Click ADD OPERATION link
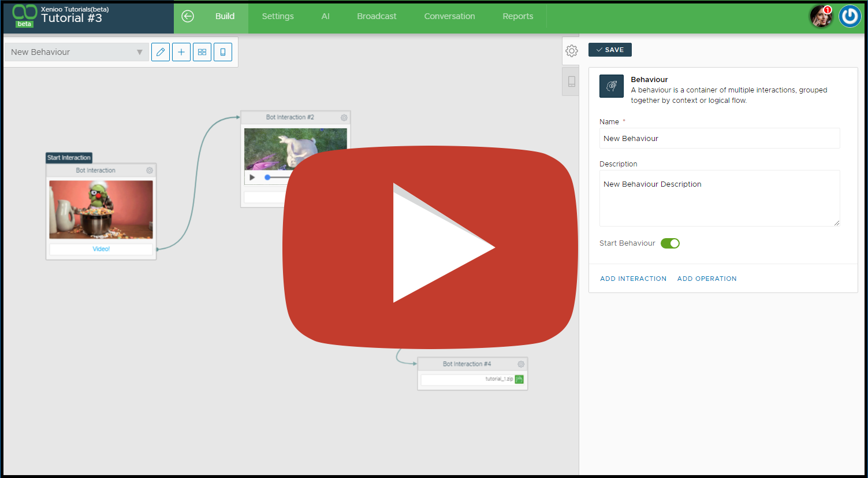868x478 pixels. pyautogui.click(x=707, y=279)
